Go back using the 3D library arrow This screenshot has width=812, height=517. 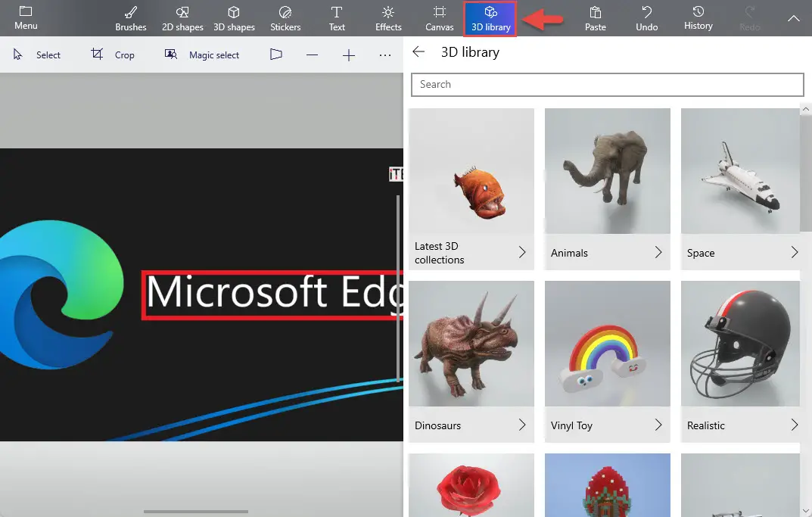coord(418,51)
